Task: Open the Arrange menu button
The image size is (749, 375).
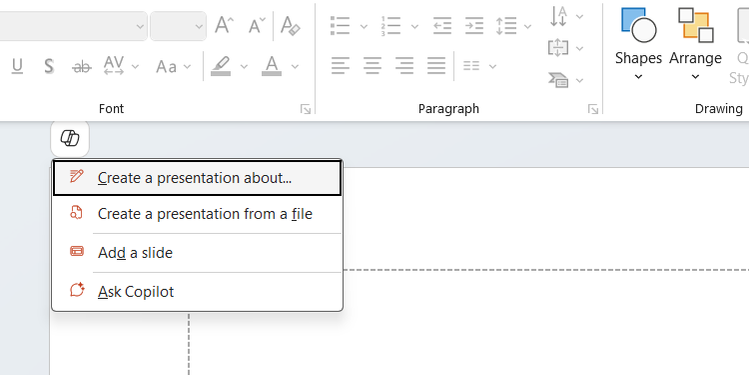Action: pyautogui.click(x=696, y=44)
